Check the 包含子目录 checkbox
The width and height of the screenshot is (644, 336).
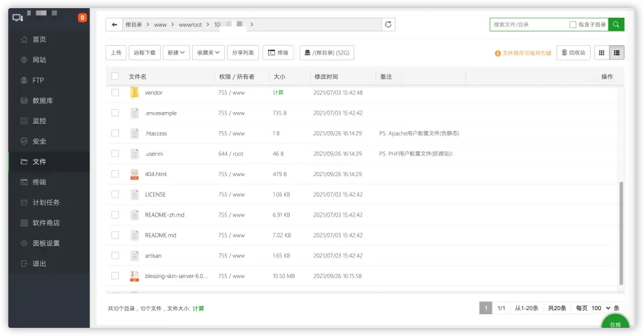[x=572, y=25]
